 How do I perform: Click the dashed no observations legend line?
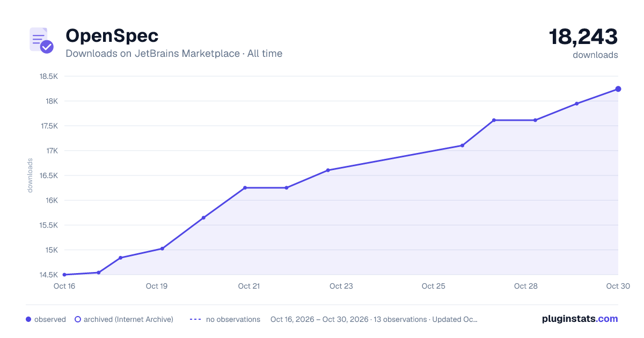[x=195, y=319]
